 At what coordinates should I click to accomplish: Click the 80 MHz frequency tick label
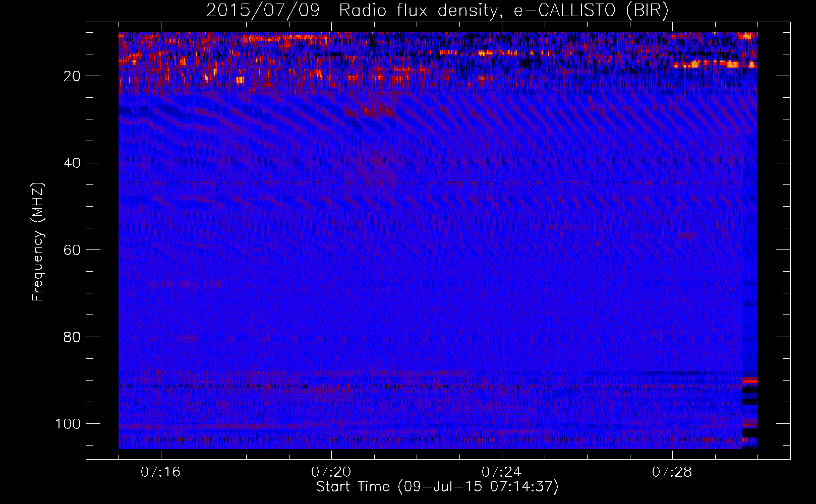[72, 337]
